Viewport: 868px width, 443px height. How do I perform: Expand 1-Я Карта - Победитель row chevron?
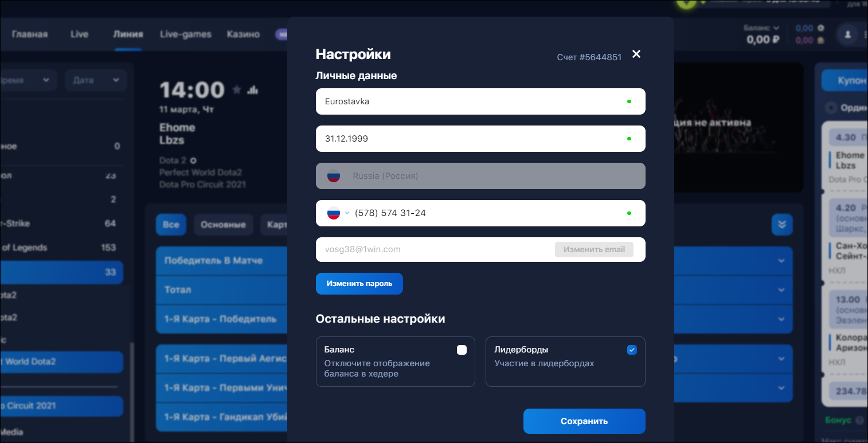pos(781,319)
